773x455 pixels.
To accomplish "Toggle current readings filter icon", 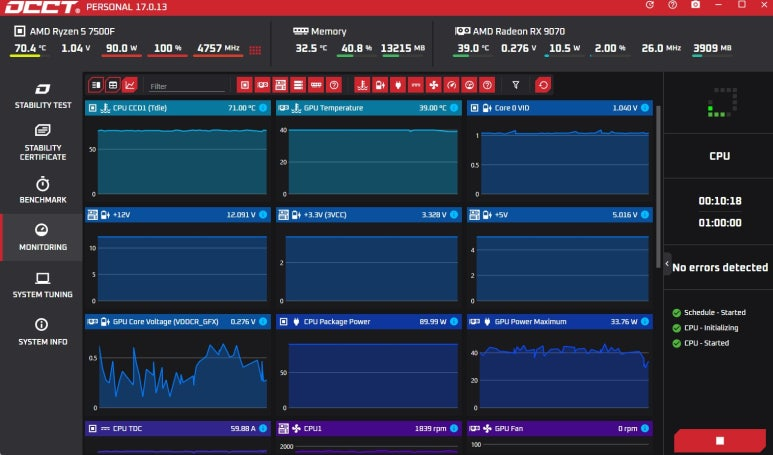I will point(416,85).
